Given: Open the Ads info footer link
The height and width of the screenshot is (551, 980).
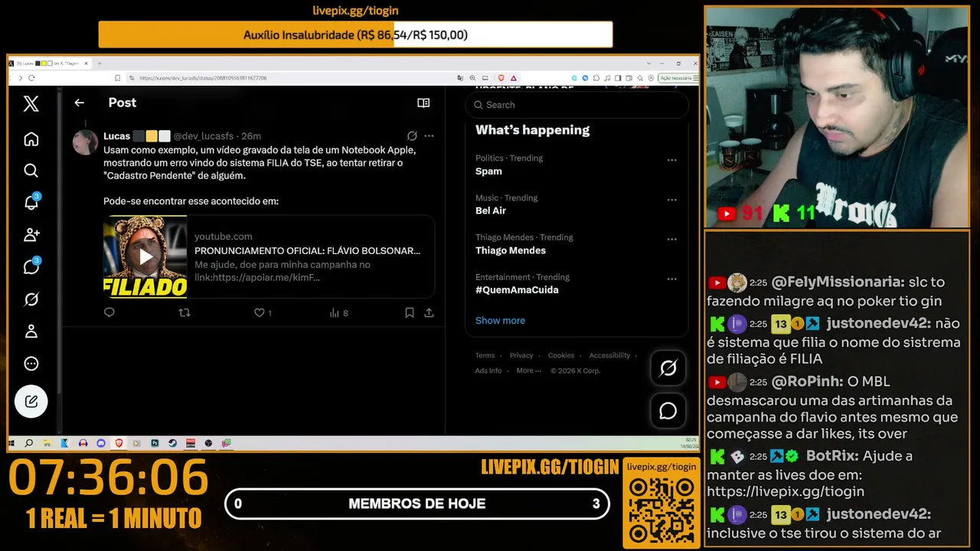Looking at the screenshot, I should click(488, 370).
